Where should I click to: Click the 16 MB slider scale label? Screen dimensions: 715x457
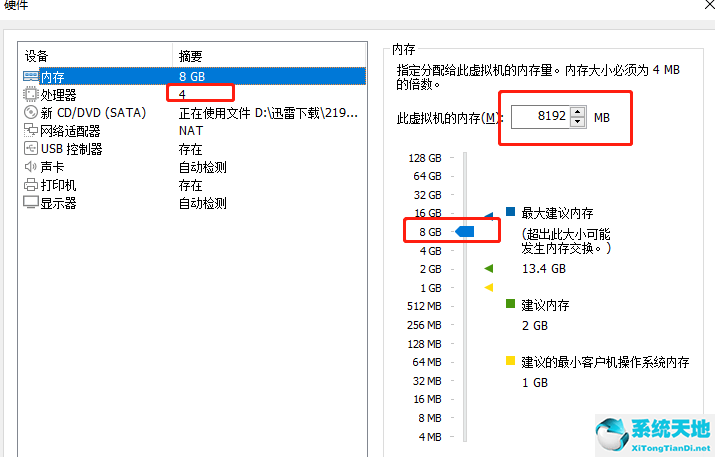click(x=427, y=399)
